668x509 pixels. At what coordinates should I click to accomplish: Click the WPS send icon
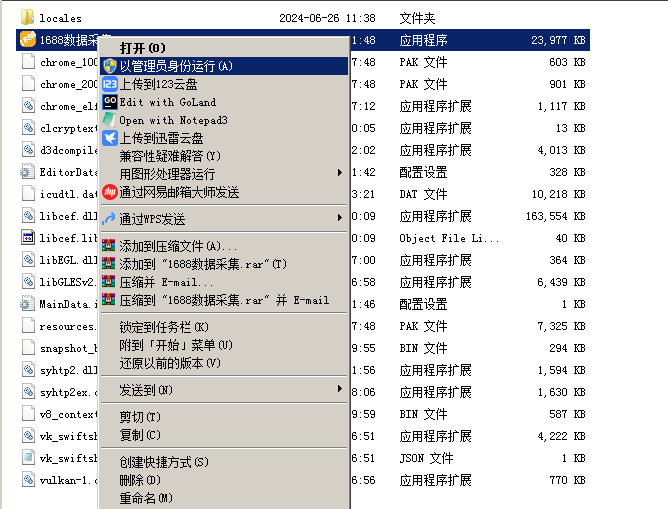[x=110, y=218]
